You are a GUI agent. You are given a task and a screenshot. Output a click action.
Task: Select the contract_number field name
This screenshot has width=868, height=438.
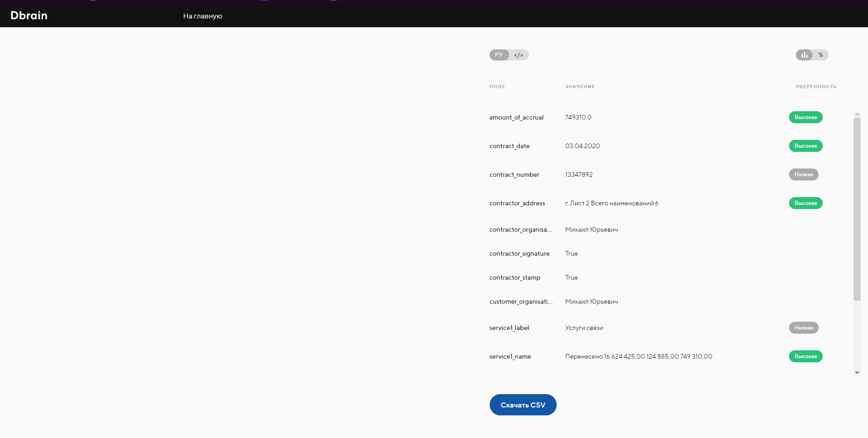tap(514, 175)
